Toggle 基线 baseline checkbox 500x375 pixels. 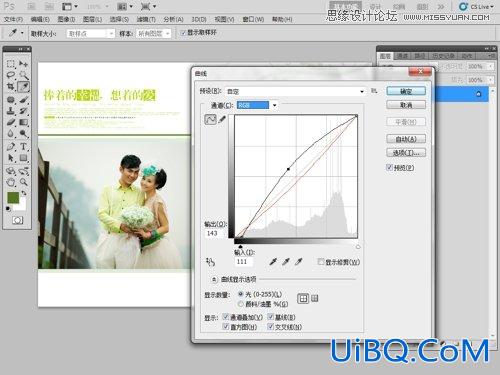pyautogui.click(x=270, y=317)
